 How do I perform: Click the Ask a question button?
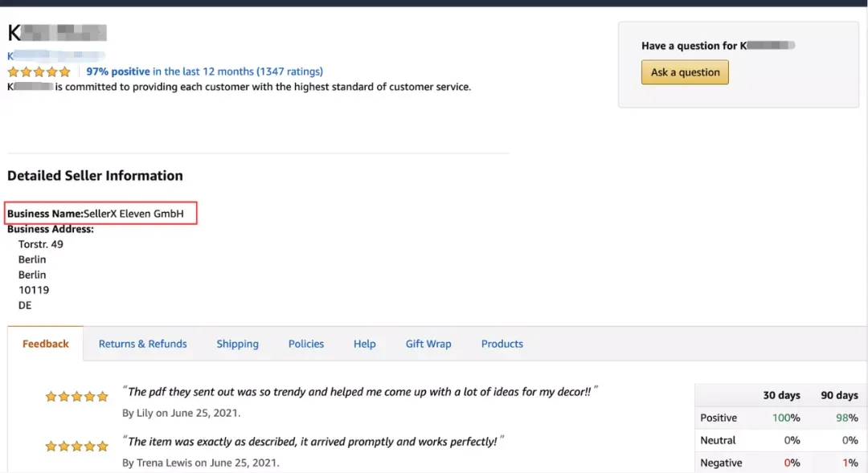click(x=685, y=72)
